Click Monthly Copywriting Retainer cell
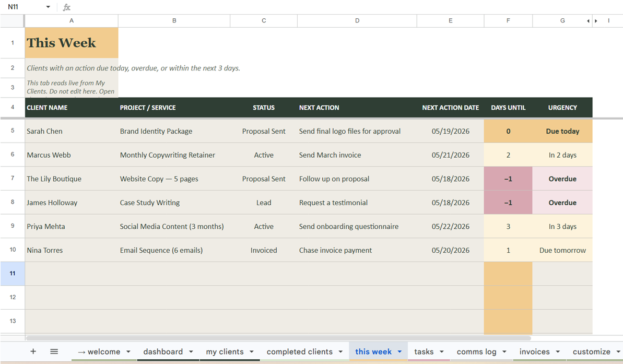Screen dimensions: 623x364 (174, 155)
